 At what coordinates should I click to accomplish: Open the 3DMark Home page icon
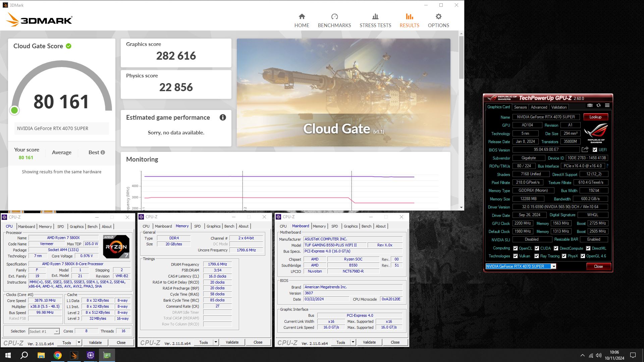(302, 16)
